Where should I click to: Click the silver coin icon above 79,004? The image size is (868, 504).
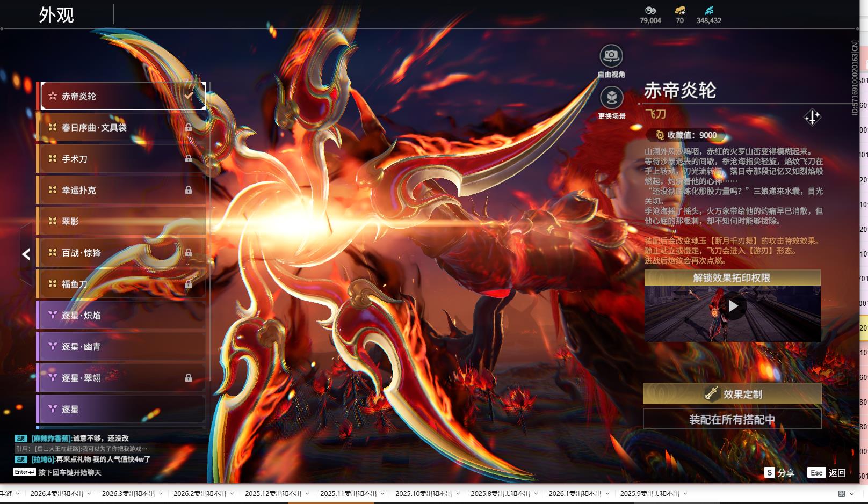click(x=650, y=10)
